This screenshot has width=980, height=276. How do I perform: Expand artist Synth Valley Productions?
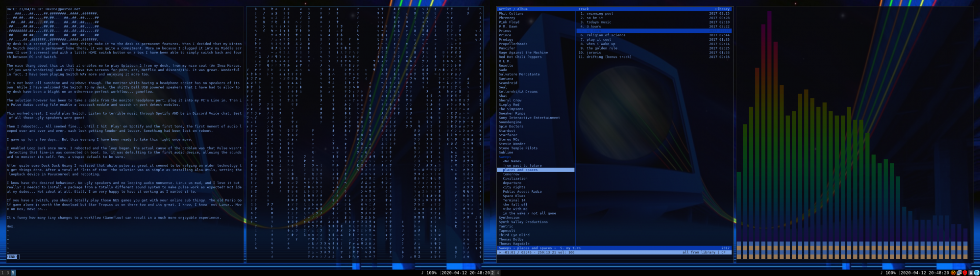tap(523, 223)
